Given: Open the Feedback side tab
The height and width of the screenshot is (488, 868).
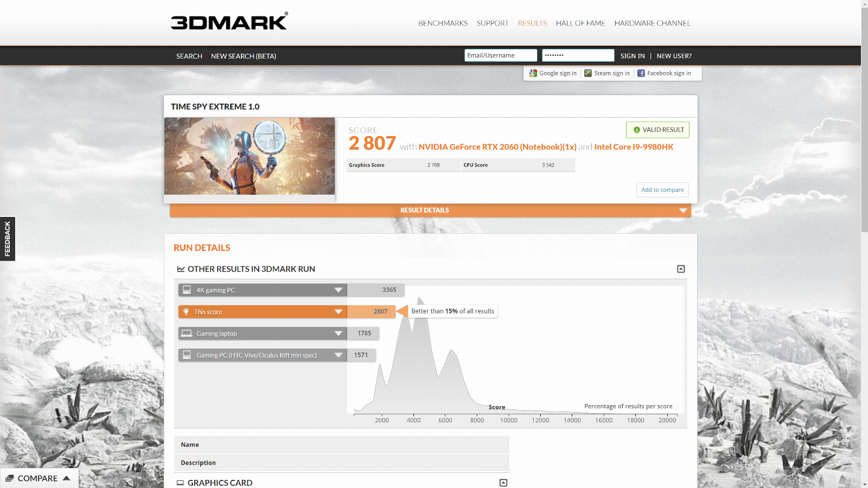Looking at the screenshot, I should (8, 239).
